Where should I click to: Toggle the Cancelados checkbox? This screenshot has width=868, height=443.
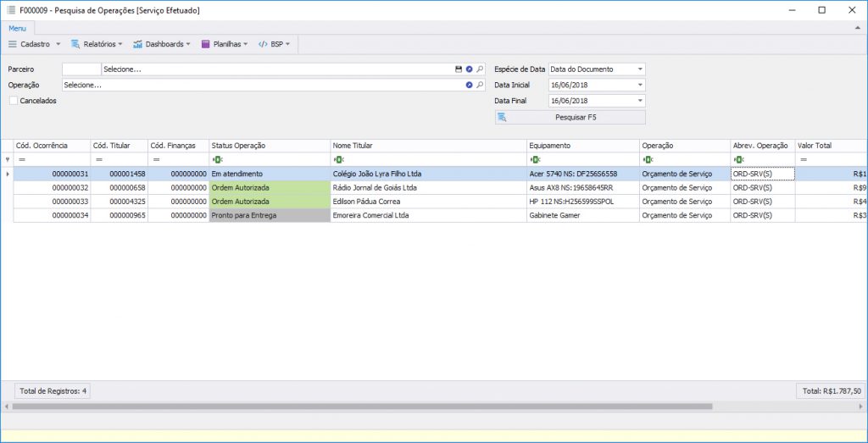click(x=14, y=101)
